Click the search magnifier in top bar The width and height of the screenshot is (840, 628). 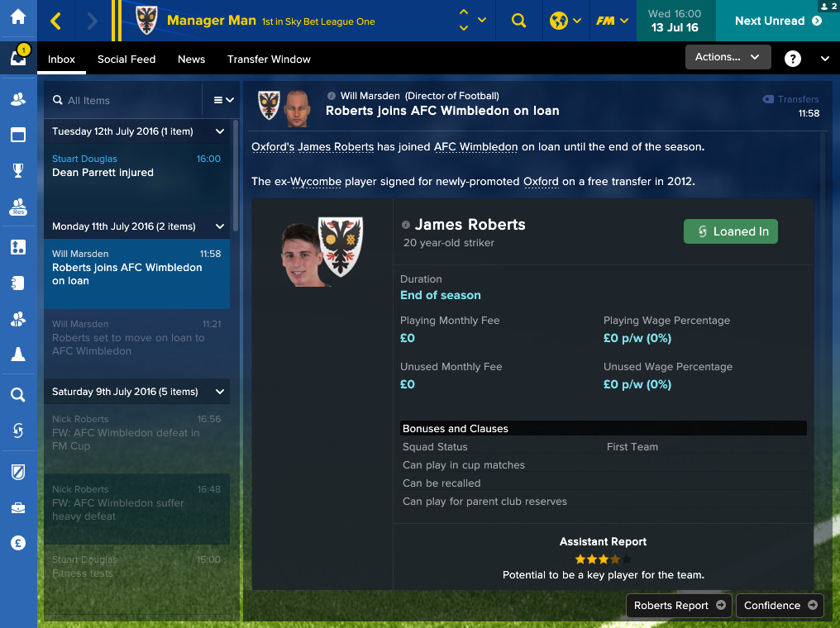tap(518, 21)
